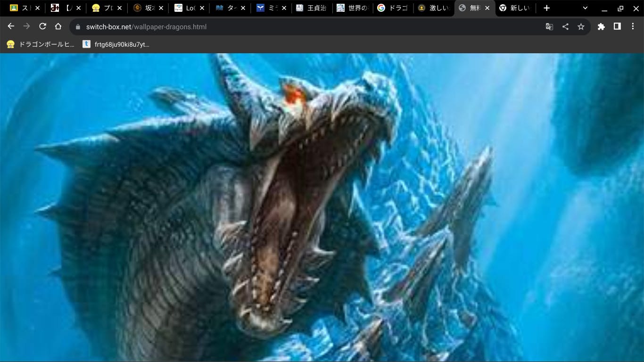Open a new tab with plus button
644x362 pixels.
click(546, 8)
